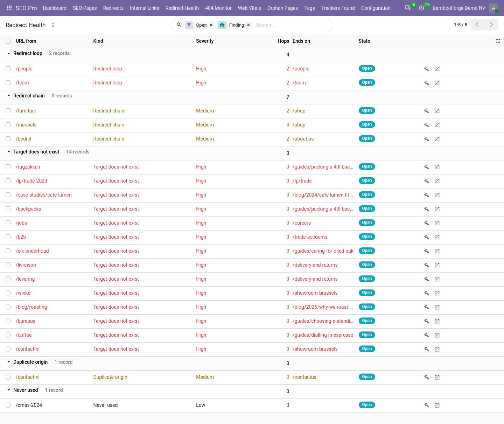Collapse the Redirect chain group

[x=9, y=96]
